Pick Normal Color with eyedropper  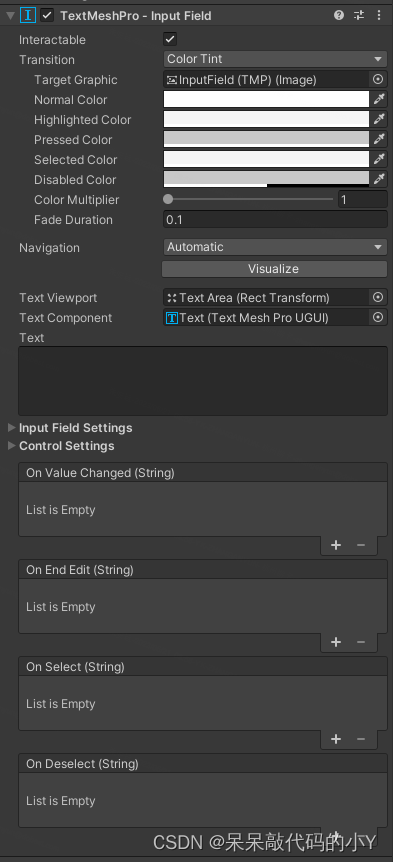tap(379, 100)
